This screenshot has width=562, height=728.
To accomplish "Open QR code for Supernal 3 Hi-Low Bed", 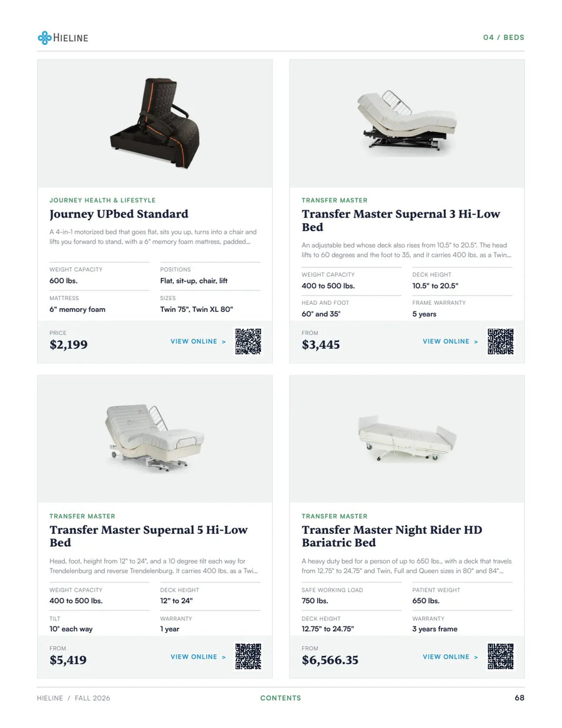I will (x=500, y=341).
